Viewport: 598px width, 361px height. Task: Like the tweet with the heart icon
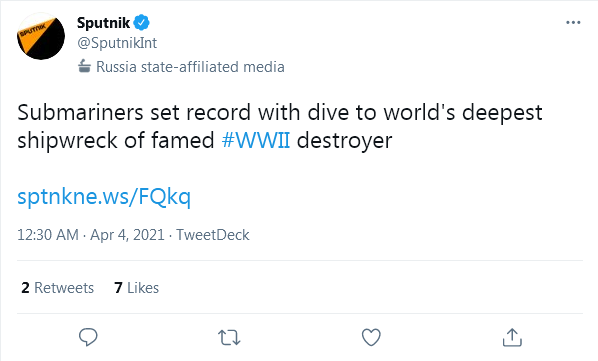371,337
